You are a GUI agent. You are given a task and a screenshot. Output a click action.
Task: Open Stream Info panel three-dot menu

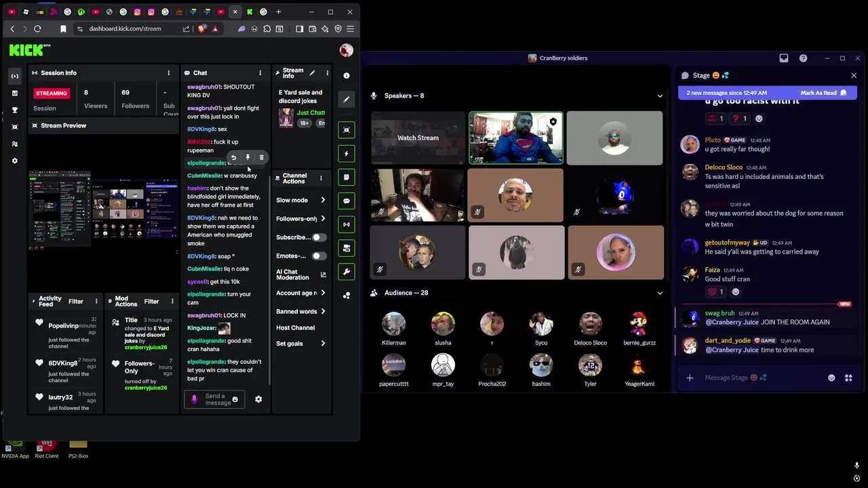click(327, 73)
